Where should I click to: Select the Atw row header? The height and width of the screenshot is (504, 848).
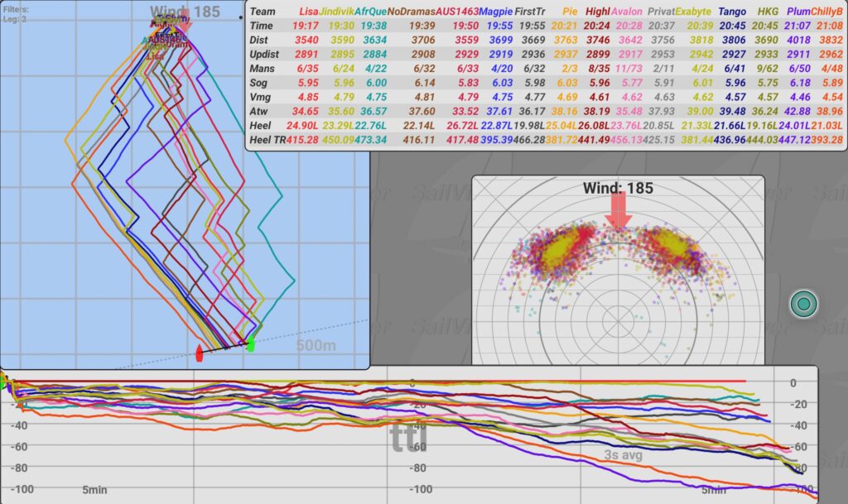[x=258, y=111]
